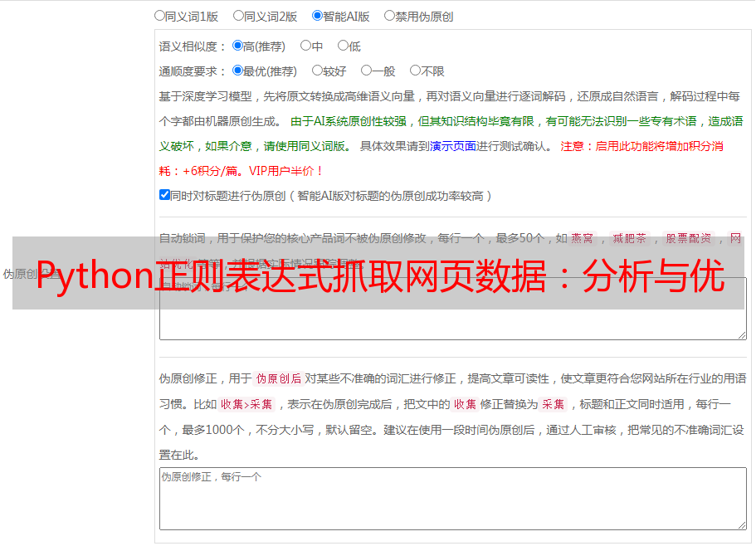
Task: Click the 减肥茶 example keyword tag
Action: [x=629, y=238]
